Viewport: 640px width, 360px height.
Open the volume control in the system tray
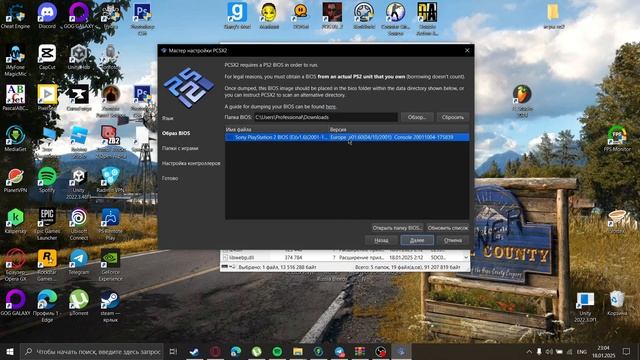[549, 351]
